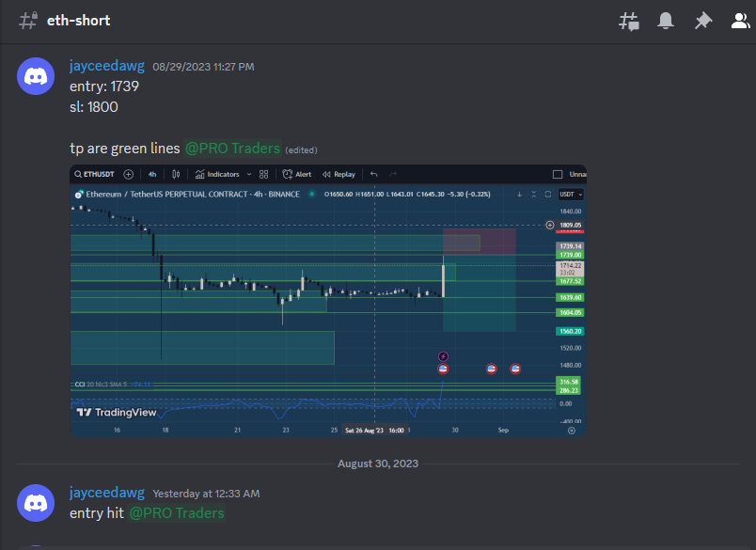Click the 08/29/2023 11:27 PM timestamp
This screenshot has height=550, width=756.
203,67
